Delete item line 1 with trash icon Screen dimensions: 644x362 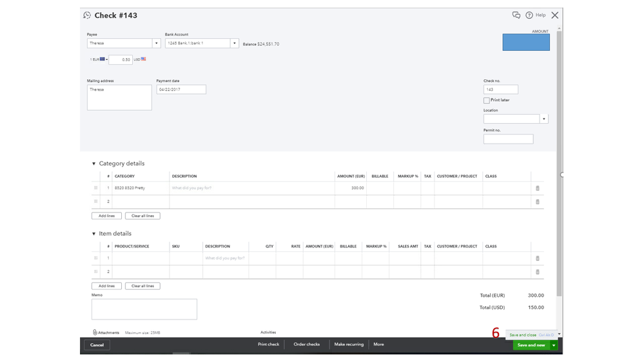(x=537, y=258)
